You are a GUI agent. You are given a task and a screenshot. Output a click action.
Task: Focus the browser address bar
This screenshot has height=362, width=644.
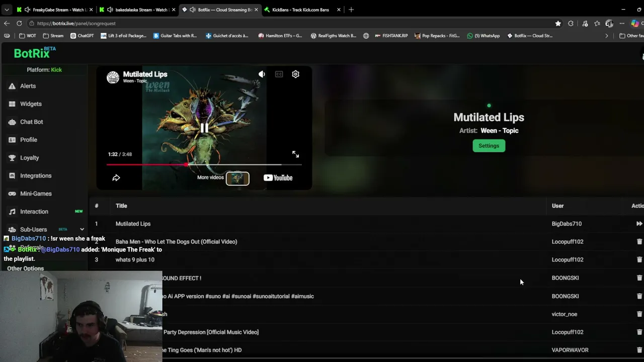(292, 23)
